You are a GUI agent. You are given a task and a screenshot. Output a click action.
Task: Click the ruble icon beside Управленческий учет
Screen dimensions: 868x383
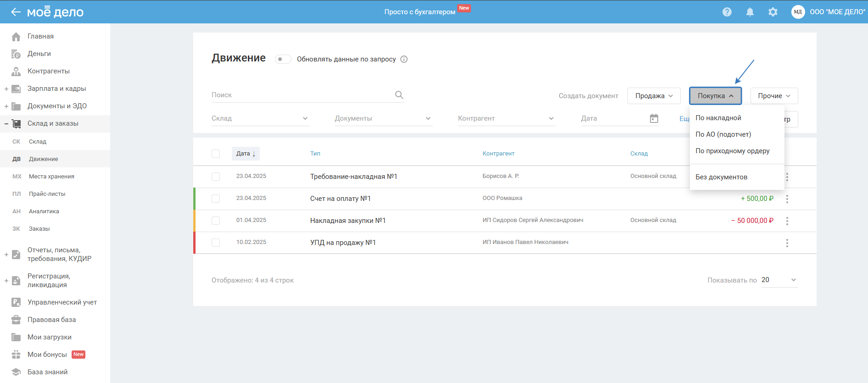click(x=16, y=302)
